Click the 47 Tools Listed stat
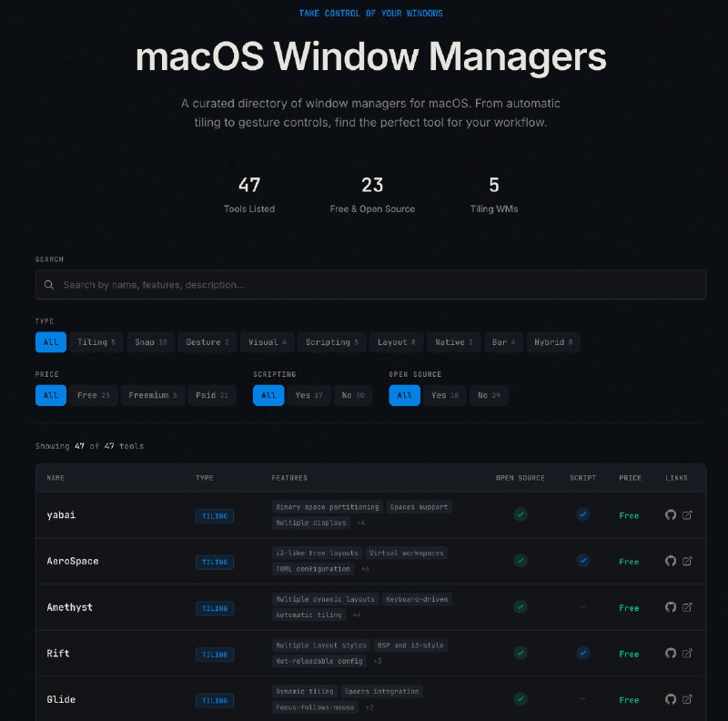Image resolution: width=728 pixels, height=721 pixels. (249, 195)
